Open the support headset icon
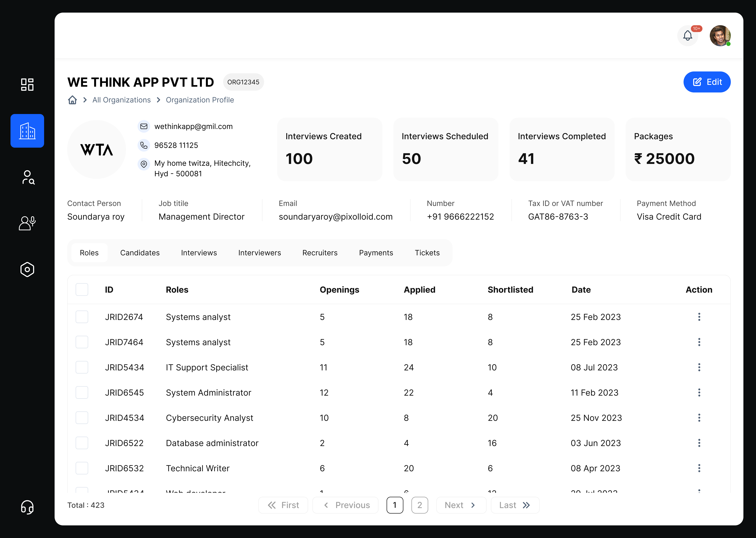Image resolution: width=756 pixels, height=538 pixels. pos(27,507)
